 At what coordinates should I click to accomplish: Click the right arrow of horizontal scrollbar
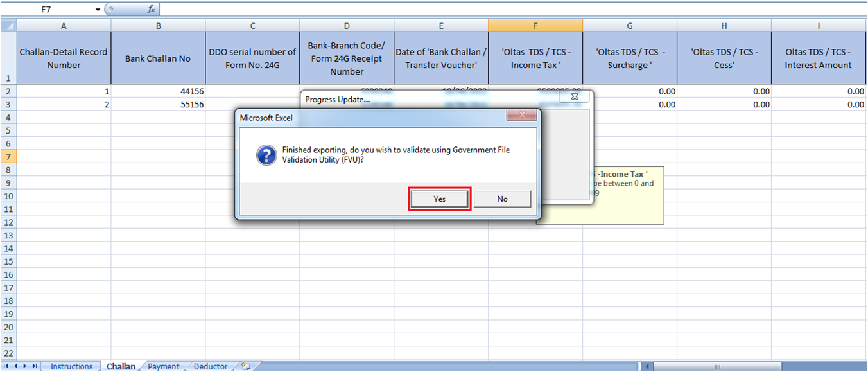[863, 366]
